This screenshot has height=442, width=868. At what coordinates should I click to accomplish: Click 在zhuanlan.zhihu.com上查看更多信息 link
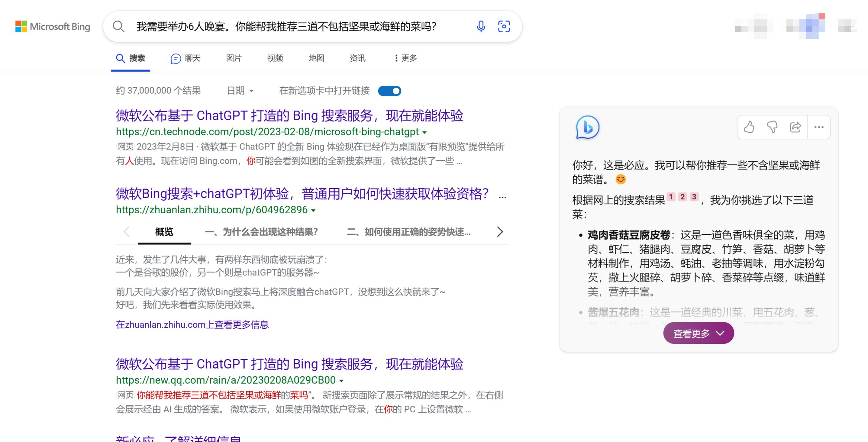[x=192, y=325]
